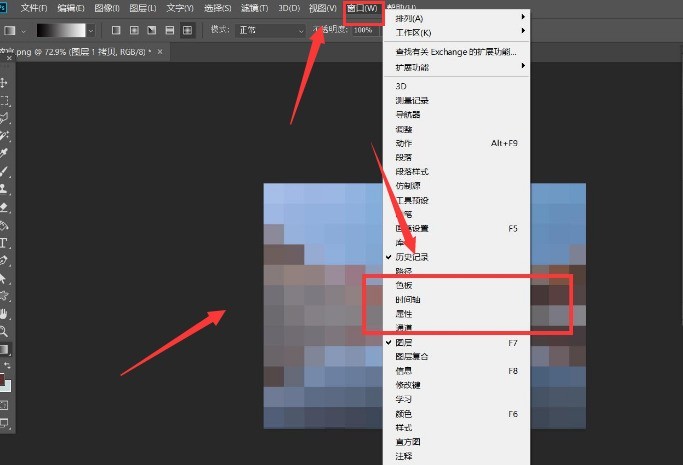
Task: Choose the Reflected gradient style
Action: (x=170, y=30)
